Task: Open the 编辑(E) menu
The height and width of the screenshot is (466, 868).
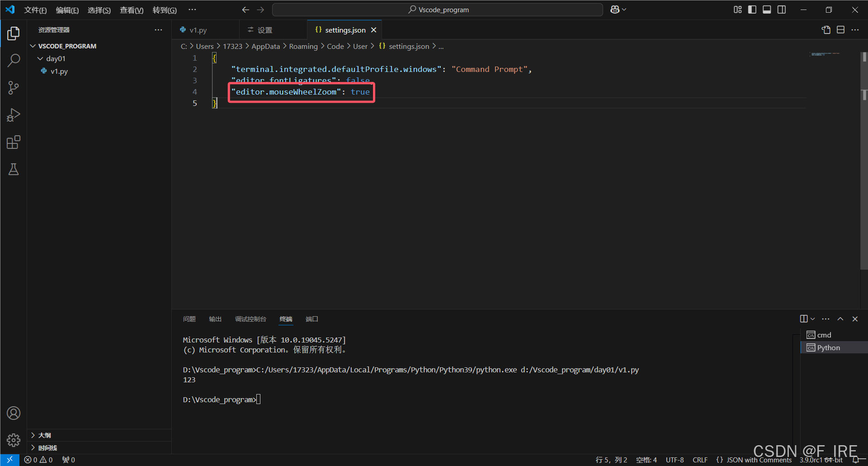Action: click(x=67, y=10)
